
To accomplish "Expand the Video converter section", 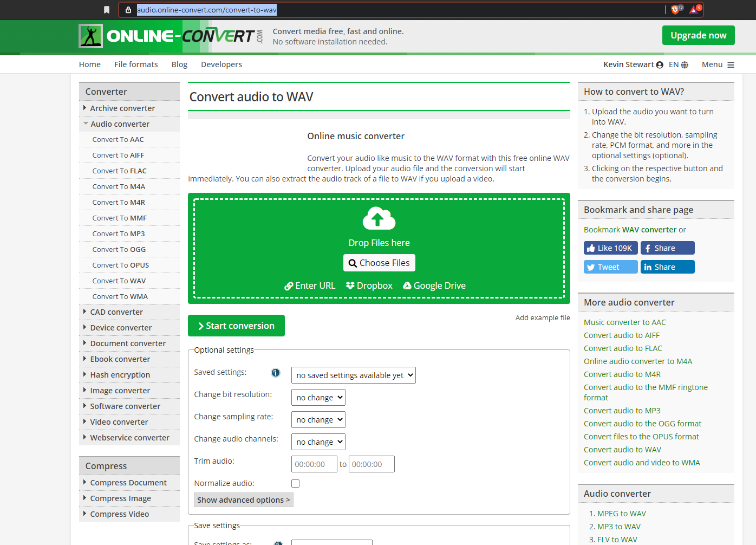I will (x=129, y=422).
